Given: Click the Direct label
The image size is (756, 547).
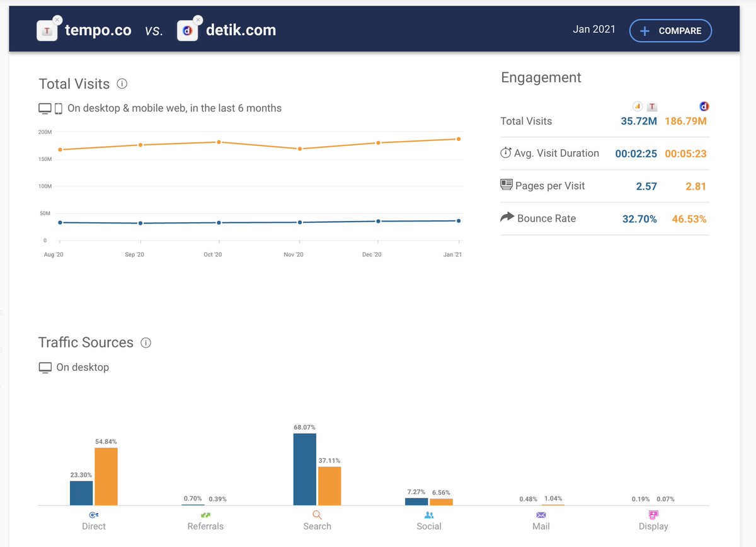Looking at the screenshot, I should click(x=94, y=526).
